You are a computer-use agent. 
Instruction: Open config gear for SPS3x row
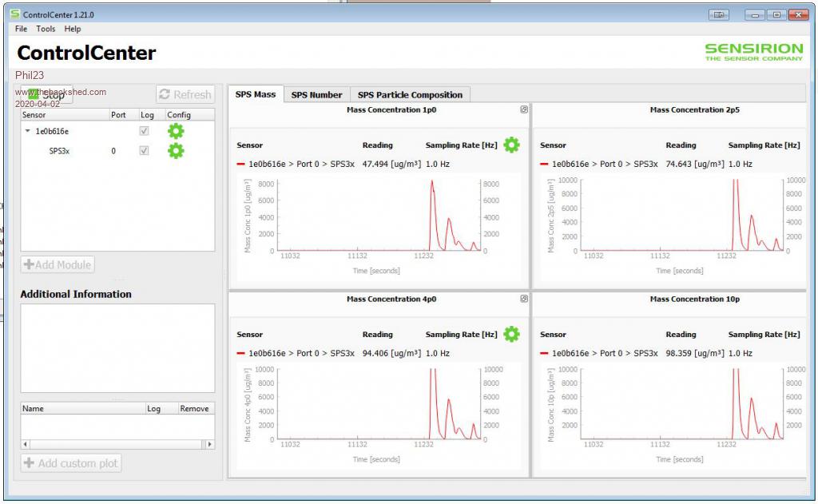point(176,151)
